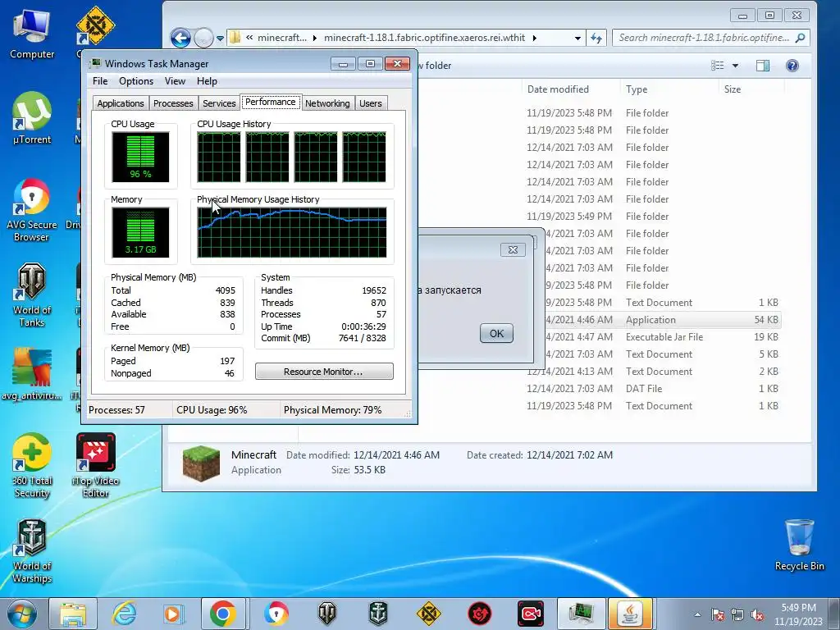
Task: Click the muted volume tray icon
Action: click(x=757, y=615)
